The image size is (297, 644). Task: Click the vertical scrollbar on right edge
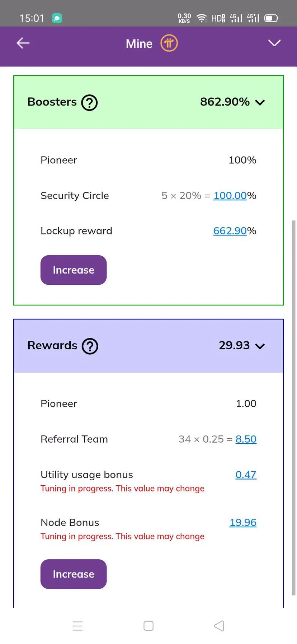[x=294, y=395]
